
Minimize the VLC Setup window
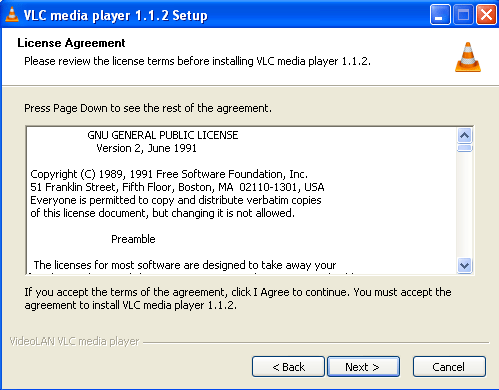coord(439,15)
